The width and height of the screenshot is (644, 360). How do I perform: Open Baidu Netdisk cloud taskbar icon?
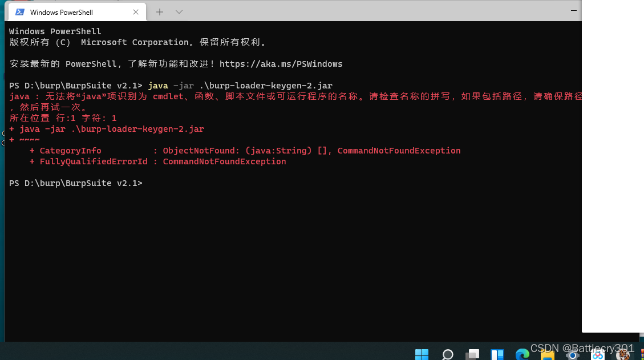coord(598,355)
